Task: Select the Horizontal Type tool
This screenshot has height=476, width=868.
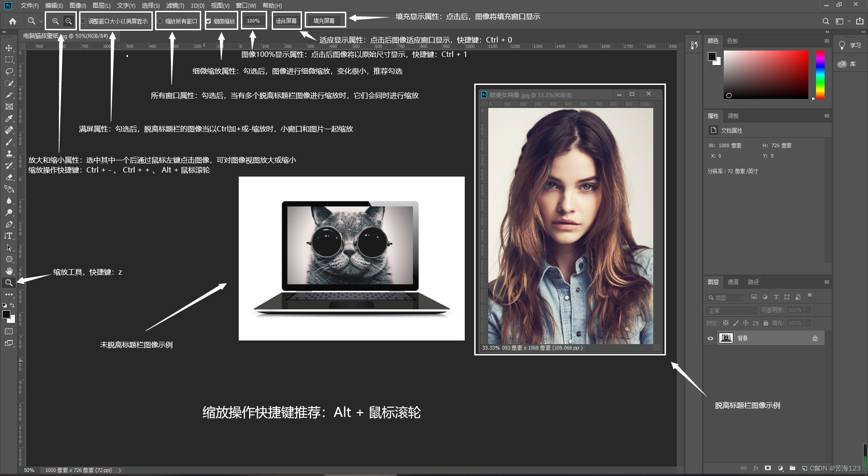Action: 9,236
